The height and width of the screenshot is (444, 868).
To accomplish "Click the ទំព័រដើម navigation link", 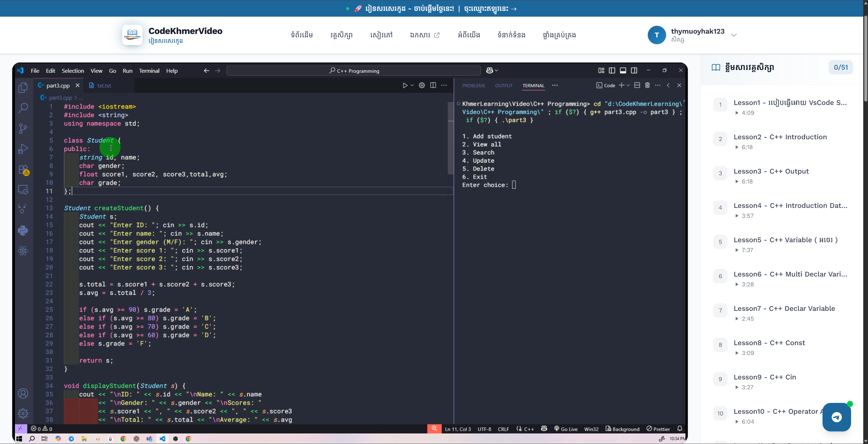I will 302,35.
